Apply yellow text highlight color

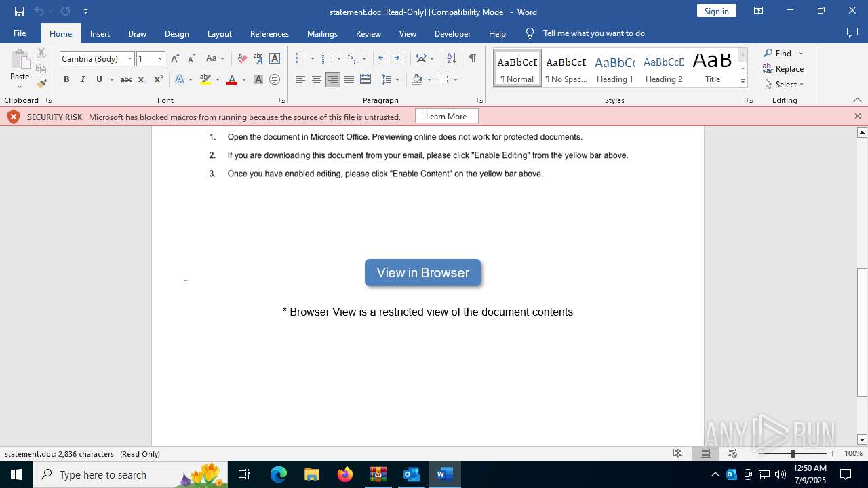[205, 79]
